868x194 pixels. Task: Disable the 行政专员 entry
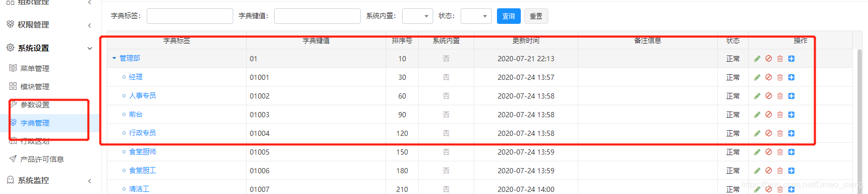pyautogui.click(x=769, y=133)
